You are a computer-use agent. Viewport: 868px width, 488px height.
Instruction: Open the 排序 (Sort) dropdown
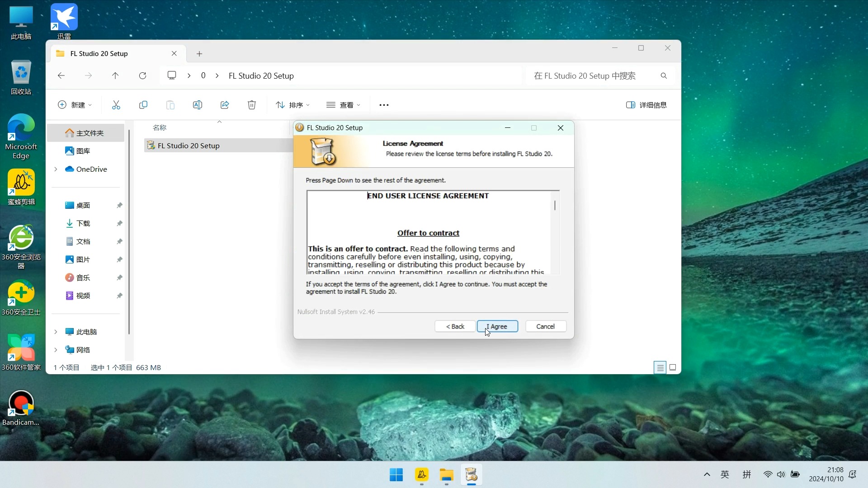click(292, 105)
